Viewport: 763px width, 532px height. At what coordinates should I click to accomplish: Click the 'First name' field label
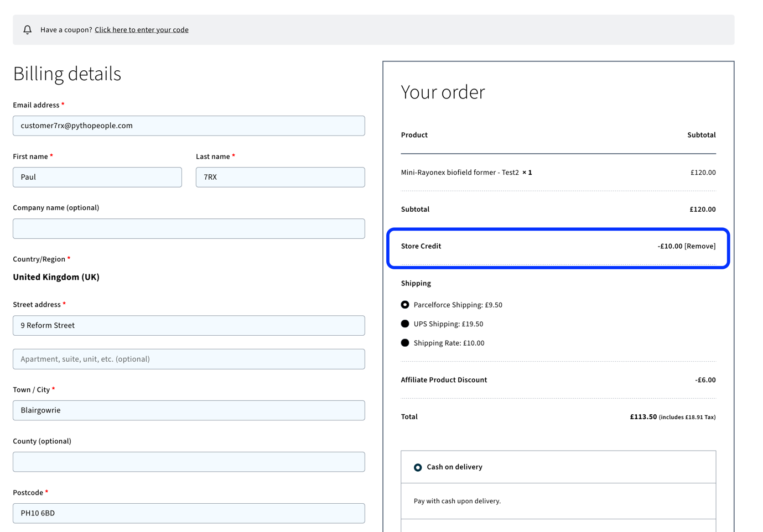point(30,157)
